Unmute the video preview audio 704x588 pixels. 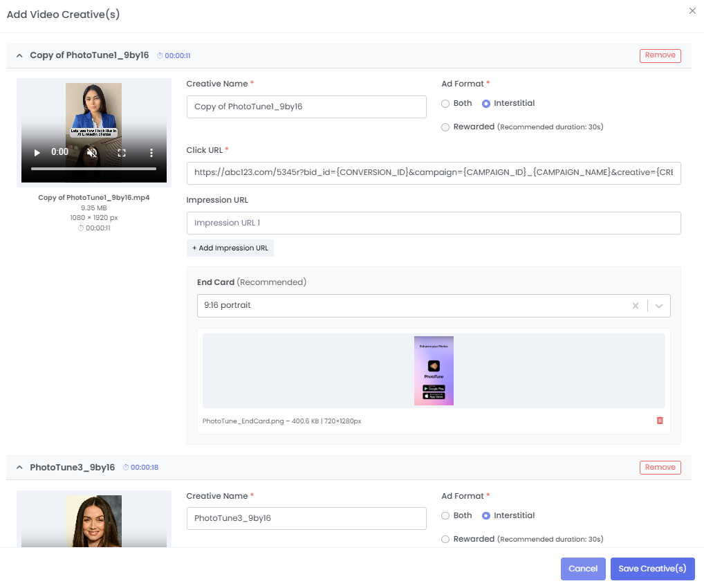(x=91, y=152)
